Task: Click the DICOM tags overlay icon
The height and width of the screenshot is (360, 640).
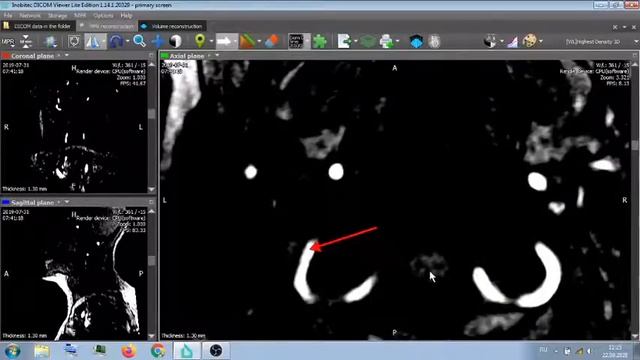Action: [x=296, y=41]
